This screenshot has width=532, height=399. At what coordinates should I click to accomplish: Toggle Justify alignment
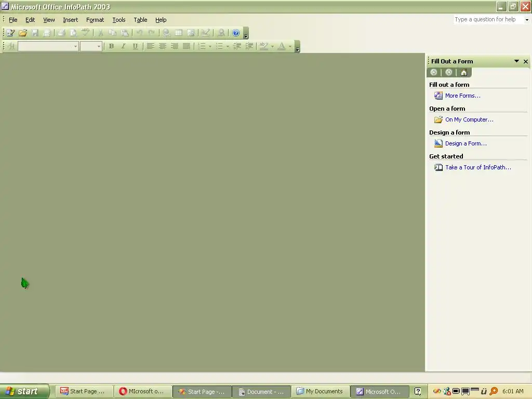187,46
